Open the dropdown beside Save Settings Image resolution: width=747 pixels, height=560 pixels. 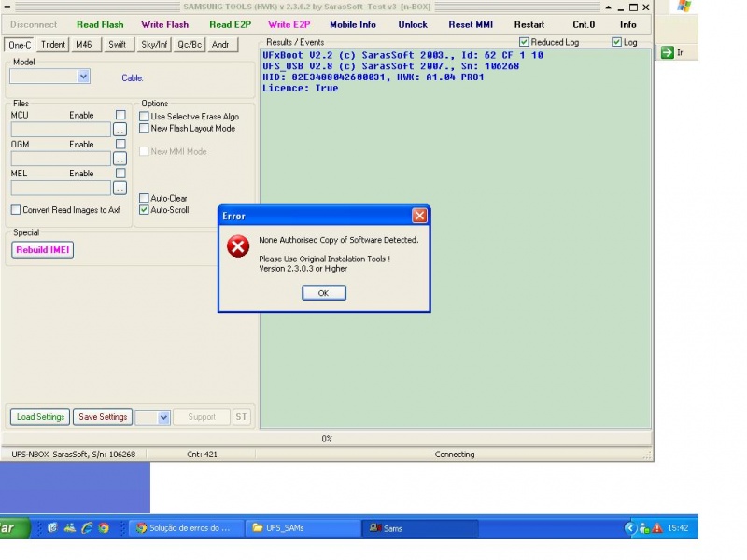(163, 417)
